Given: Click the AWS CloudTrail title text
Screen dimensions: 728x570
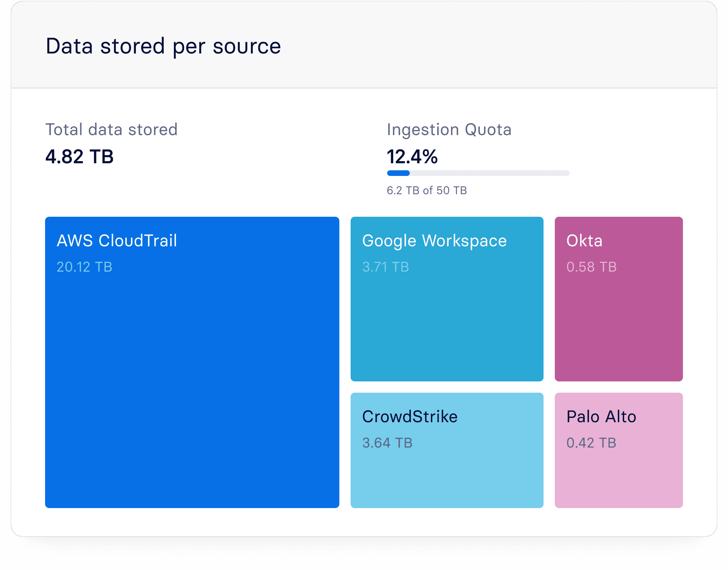Looking at the screenshot, I should pyautogui.click(x=117, y=241).
